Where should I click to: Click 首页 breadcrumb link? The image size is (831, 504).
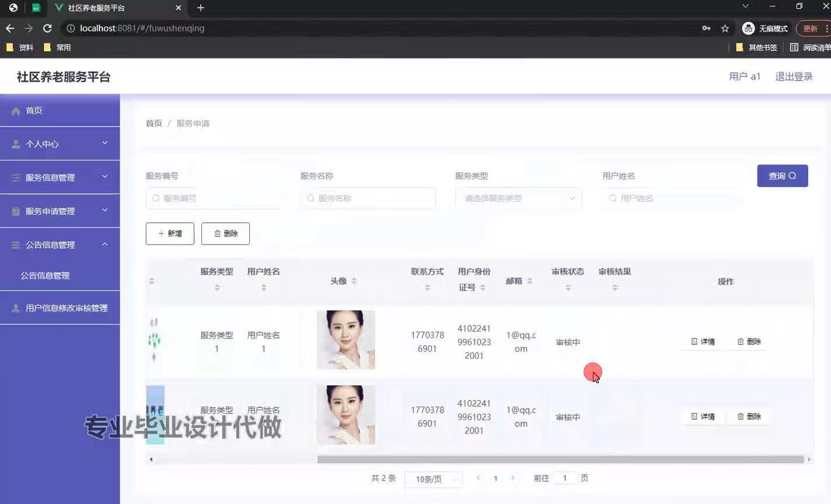coord(153,123)
